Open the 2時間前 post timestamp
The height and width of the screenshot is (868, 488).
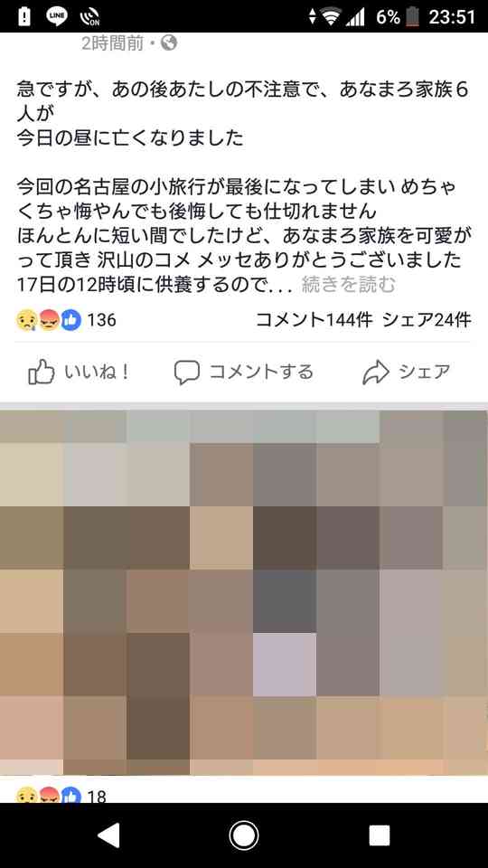pos(113,43)
